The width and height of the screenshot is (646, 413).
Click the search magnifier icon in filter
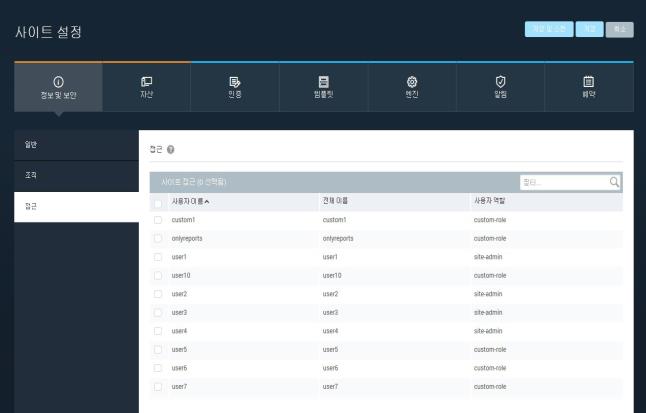[614, 182]
